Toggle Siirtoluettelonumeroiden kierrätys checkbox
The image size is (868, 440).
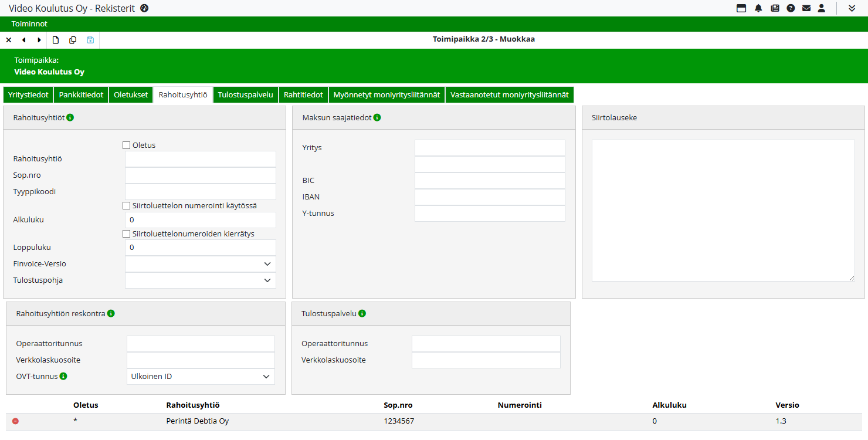click(126, 234)
